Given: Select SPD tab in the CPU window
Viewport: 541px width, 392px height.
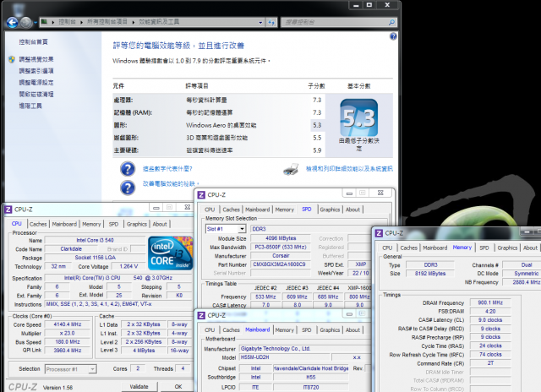Looking at the screenshot, I should tap(113, 224).
